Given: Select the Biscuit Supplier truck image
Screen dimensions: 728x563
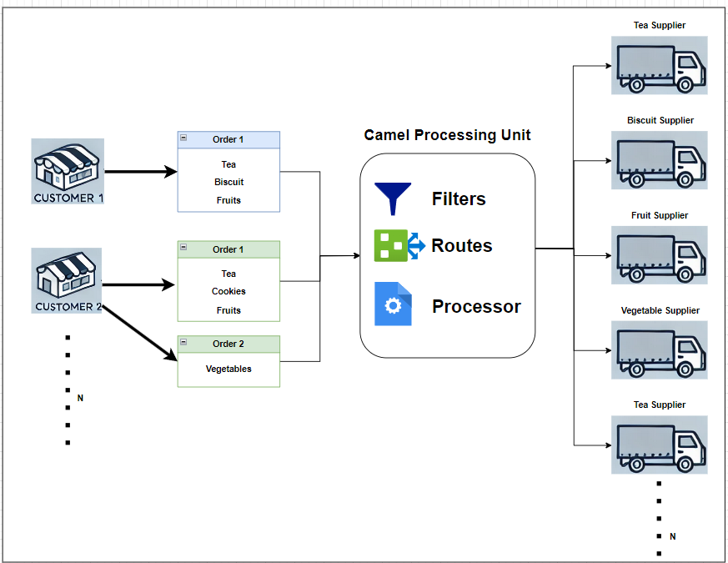Looking at the screenshot, I should pyautogui.click(x=660, y=160).
